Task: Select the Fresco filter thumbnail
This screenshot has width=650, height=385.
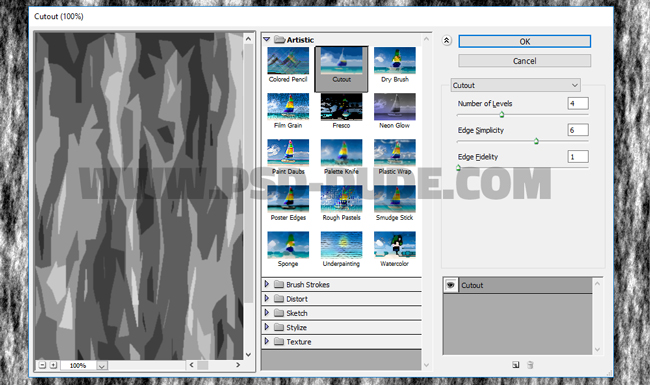Action: coord(341,107)
